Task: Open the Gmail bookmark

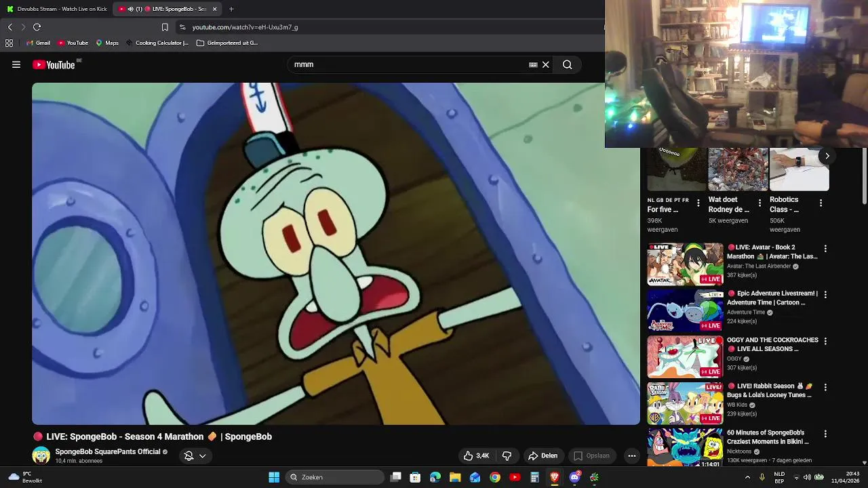Action: tap(38, 43)
